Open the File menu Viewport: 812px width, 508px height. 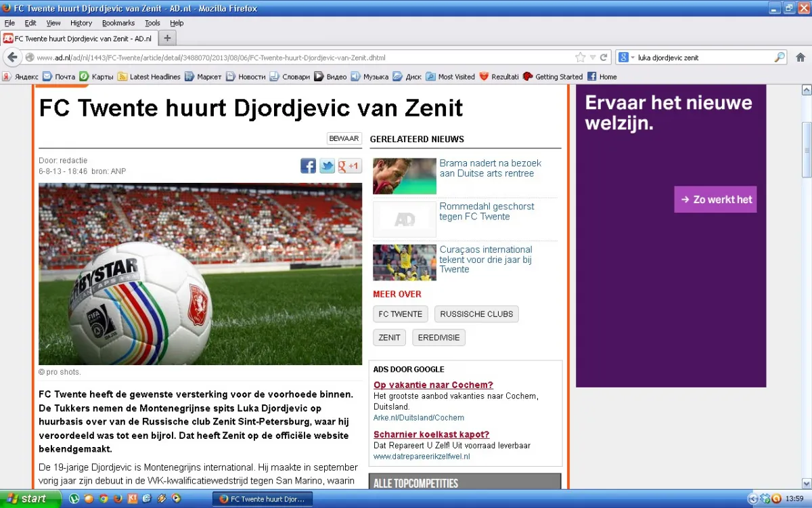(9, 23)
